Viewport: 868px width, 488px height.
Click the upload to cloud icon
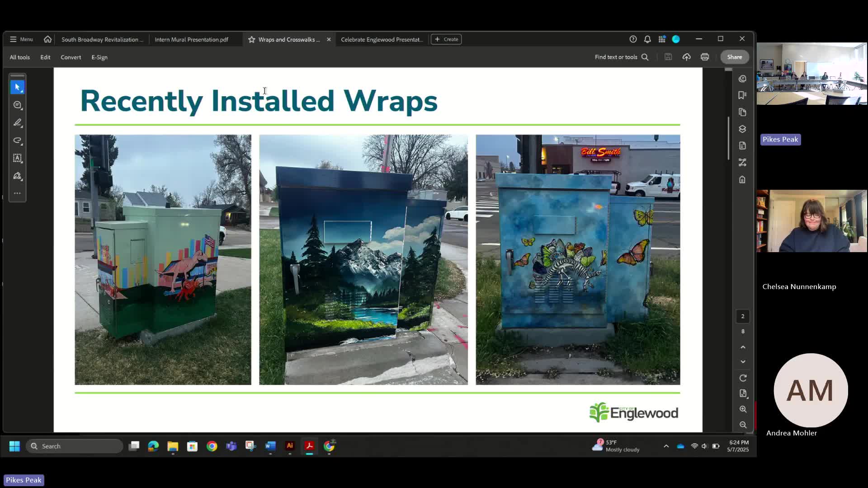click(686, 57)
